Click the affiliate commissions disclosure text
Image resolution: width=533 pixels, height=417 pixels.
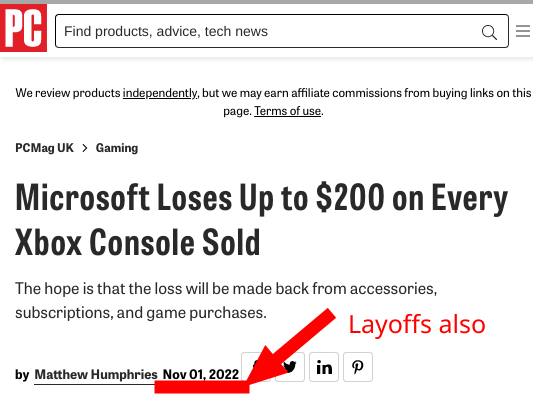pos(273,102)
